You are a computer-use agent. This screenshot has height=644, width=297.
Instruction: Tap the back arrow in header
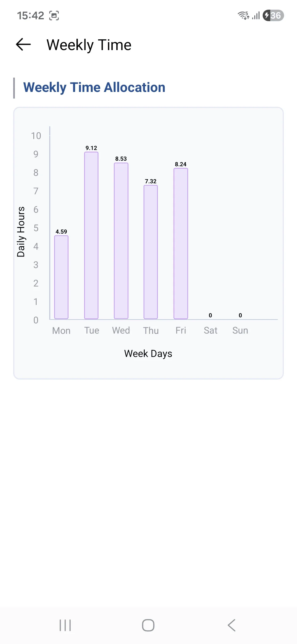pos(23,45)
